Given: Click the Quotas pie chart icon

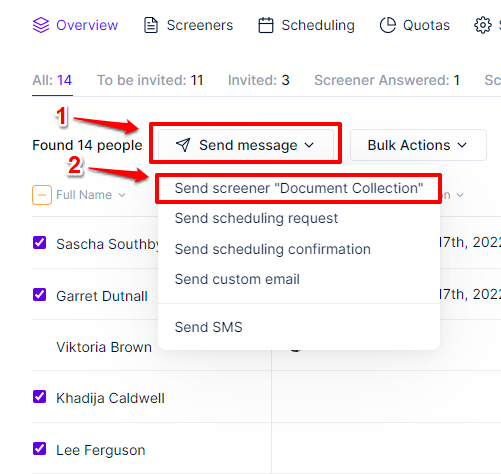Looking at the screenshot, I should coord(388,25).
